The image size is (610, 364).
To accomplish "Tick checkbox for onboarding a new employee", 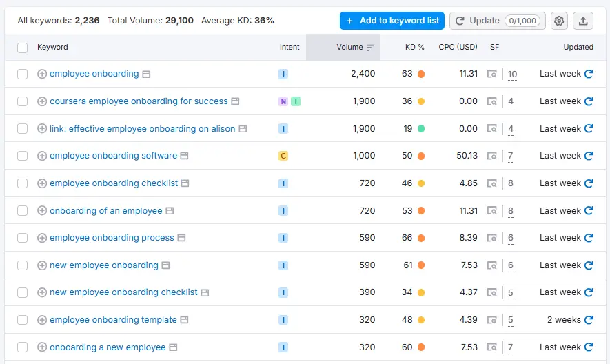I will [x=23, y=347].
